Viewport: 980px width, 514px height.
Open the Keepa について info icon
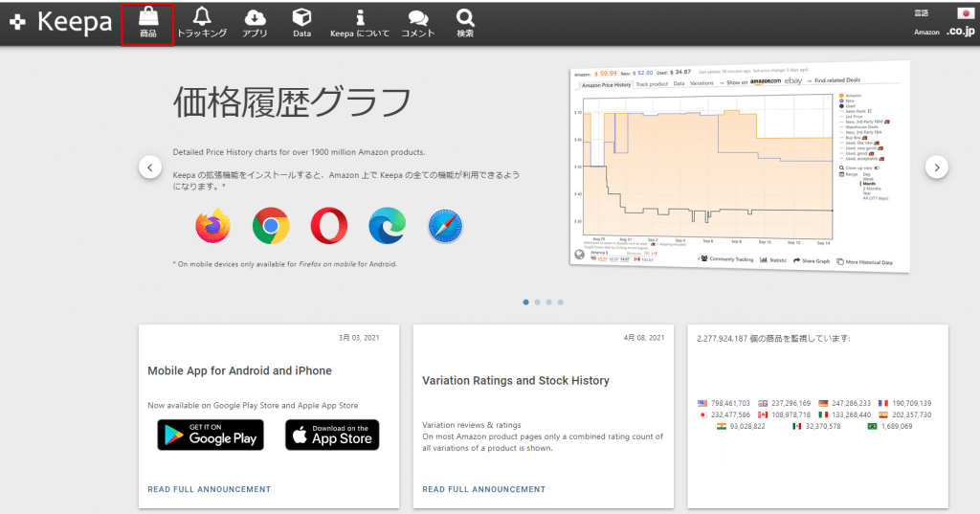pyautogui.click(x=360, y=17)
